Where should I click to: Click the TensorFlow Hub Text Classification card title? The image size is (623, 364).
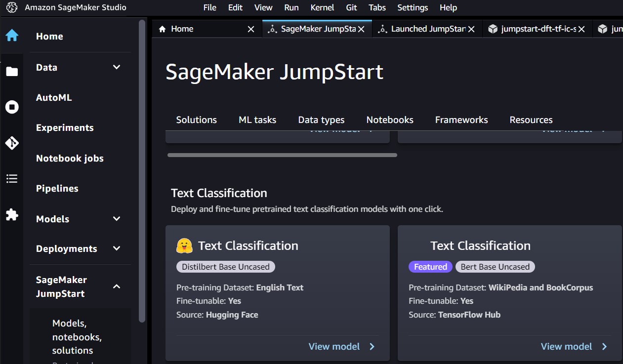click(480, 246)
